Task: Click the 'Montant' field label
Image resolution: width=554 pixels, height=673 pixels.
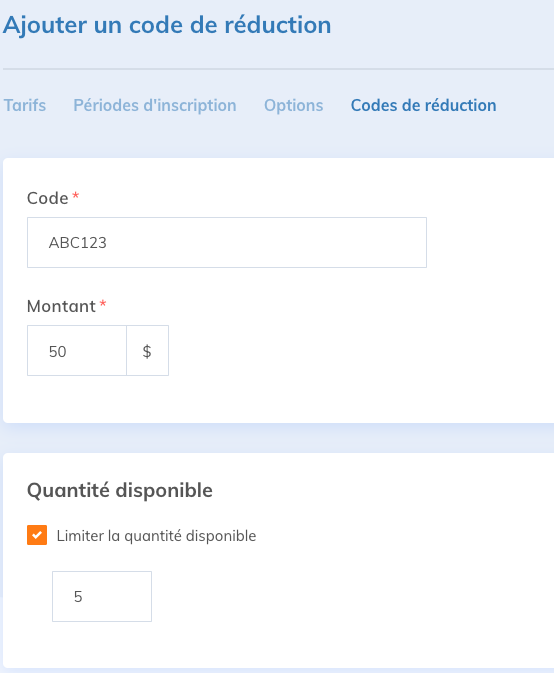Action: [x=61, y=306]
